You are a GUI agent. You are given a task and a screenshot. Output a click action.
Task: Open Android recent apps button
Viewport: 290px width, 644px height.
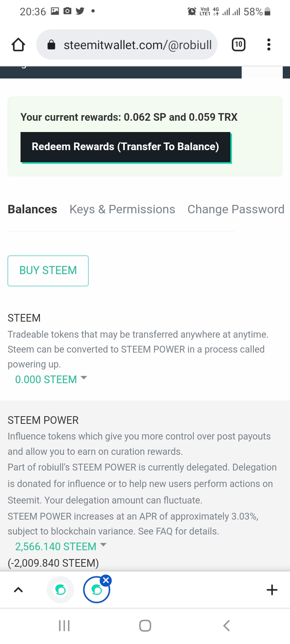click(x=64, y=625)
